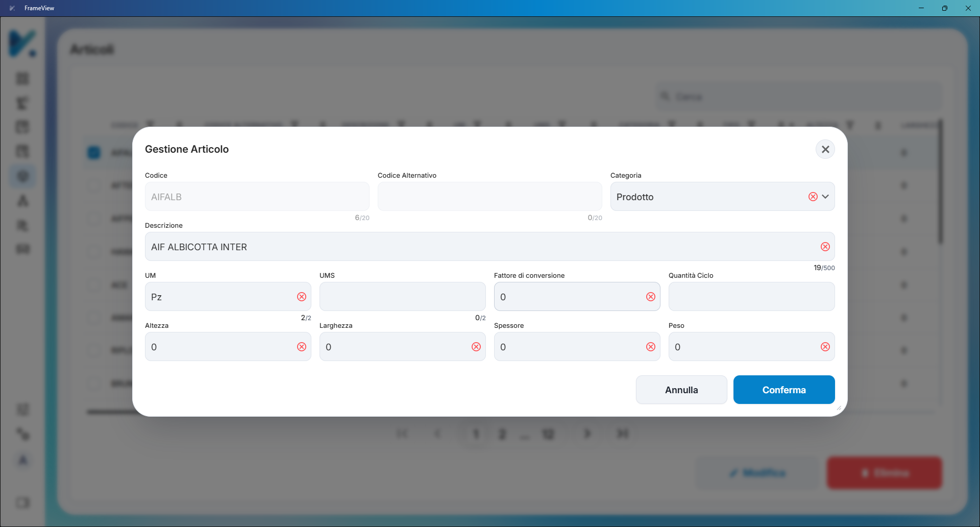Screen dimensions: 980x527
Task: Expand the Categoria dropdown
Action: 825,197
